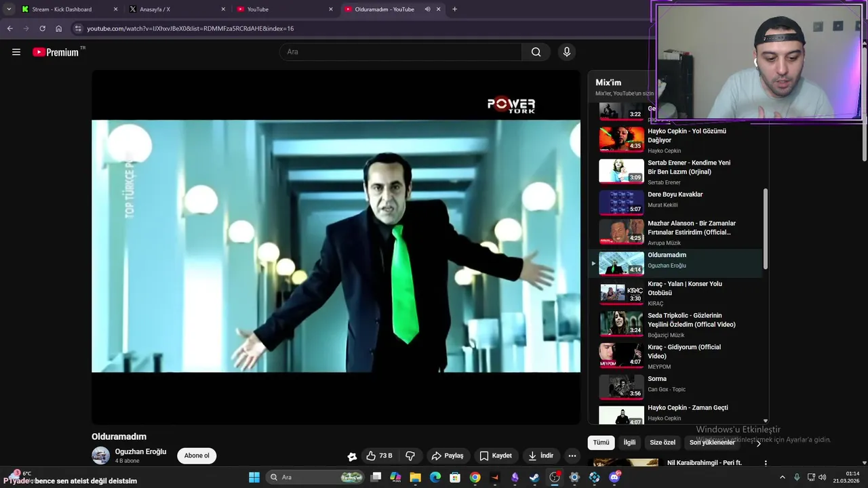Dislike the video with thumbs-down icon
Viewport: 868px width, 488px height.
410,455
